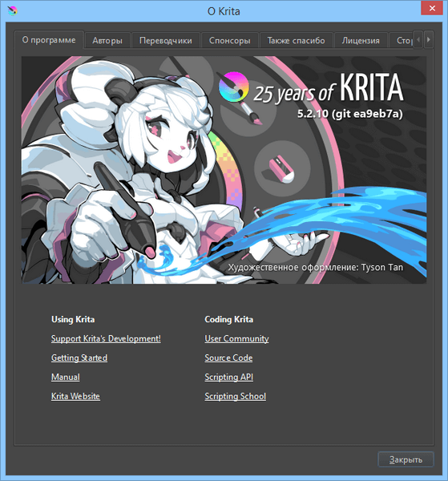This screenshot has height=481, width=448.
Task: Go to the Также спасибо tab
Action: pyautogui.click(x=297, y=41)
